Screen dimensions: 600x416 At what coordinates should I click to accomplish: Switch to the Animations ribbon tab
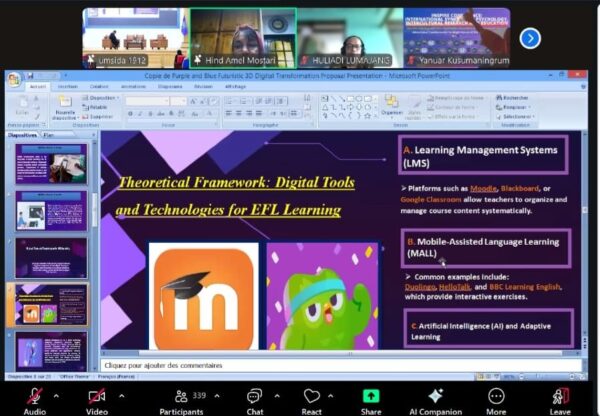tap(133, 87)
